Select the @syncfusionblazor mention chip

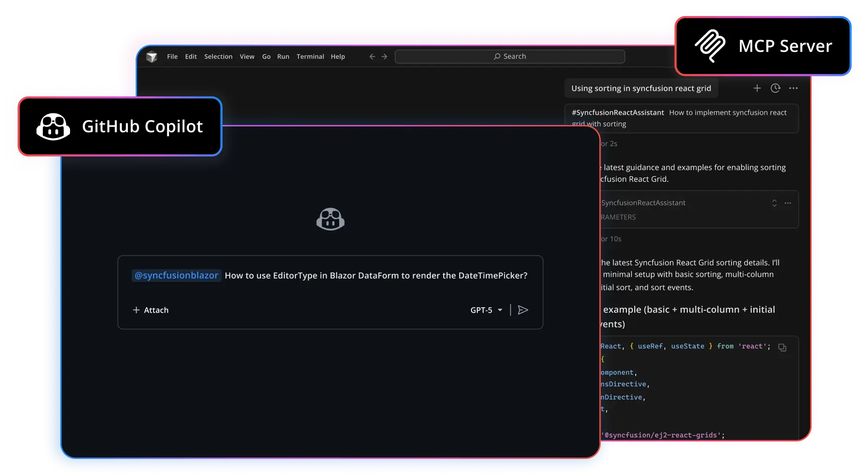coord(176,275)
